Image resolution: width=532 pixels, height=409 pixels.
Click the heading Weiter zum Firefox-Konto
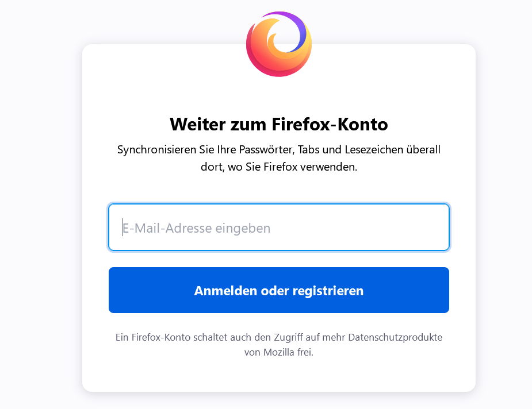278,124
